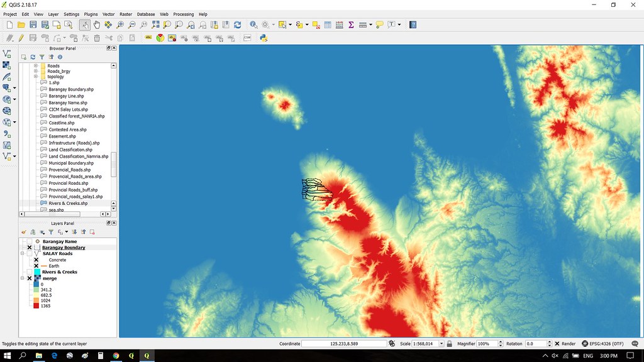Click the Refresh map icon
Image resolution: width=644 pixels, height=362 pixels.
click(x=237, y=25)
